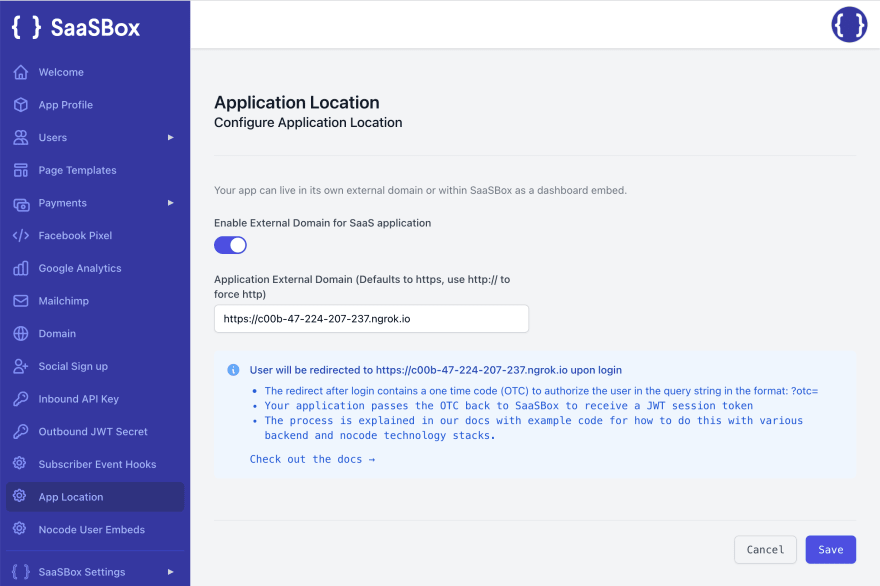Click the Save button
880x586 pixels.
tap(831, 550)
